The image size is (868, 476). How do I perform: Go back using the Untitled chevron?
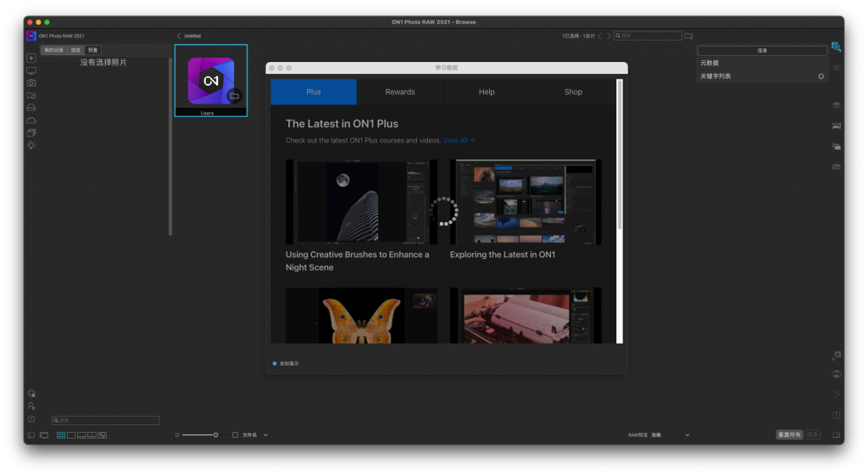click(x=179, y=36)
